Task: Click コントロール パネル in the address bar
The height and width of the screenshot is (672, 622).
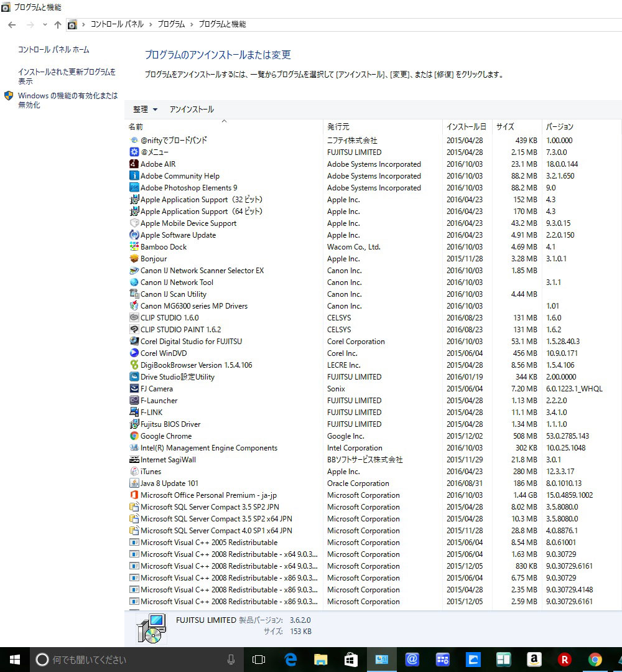Action: tap(117, 24)
